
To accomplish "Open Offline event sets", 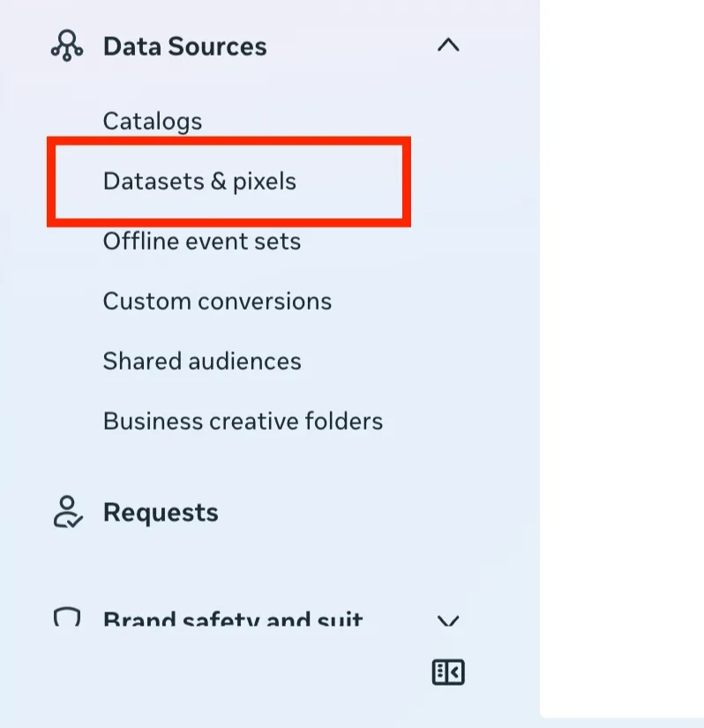I will [202, 242].
